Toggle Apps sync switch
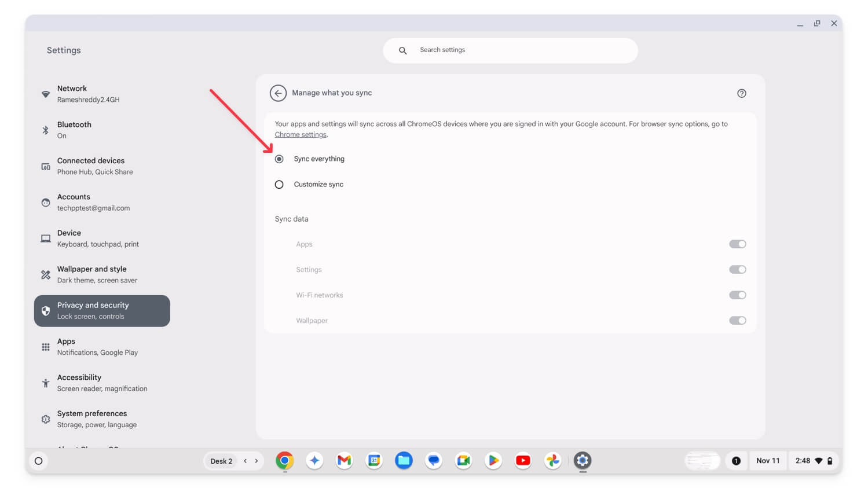 pos(737,244)
